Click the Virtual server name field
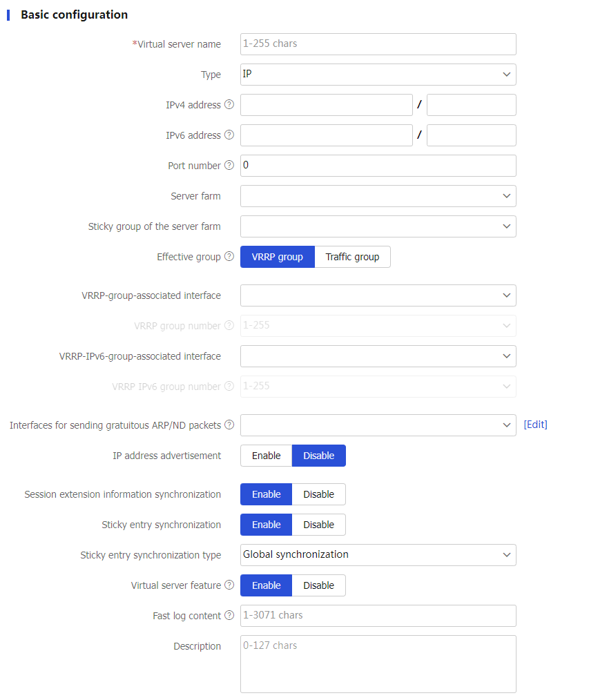This screenshot has height=700, width=589. [x=378, y=44]
